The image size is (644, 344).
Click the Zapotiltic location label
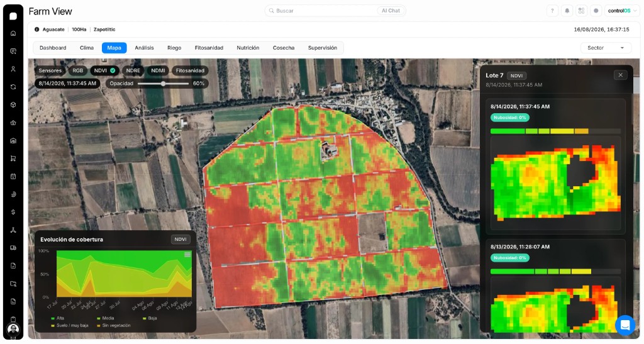point(104,30)
